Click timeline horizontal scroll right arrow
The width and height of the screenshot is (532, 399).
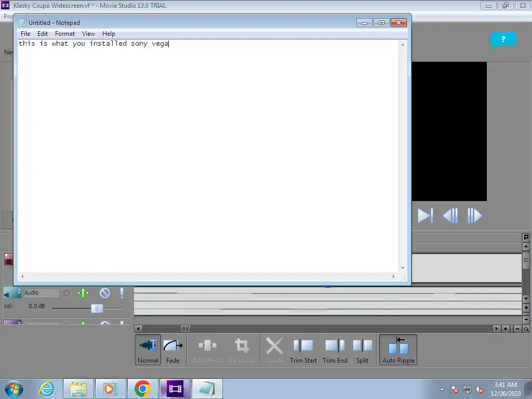pyautogui.click(x=497, y=328)
